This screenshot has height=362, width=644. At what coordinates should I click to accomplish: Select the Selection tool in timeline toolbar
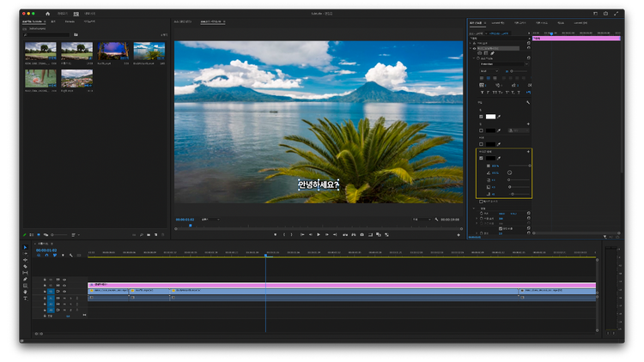click(x=25, y=248)
